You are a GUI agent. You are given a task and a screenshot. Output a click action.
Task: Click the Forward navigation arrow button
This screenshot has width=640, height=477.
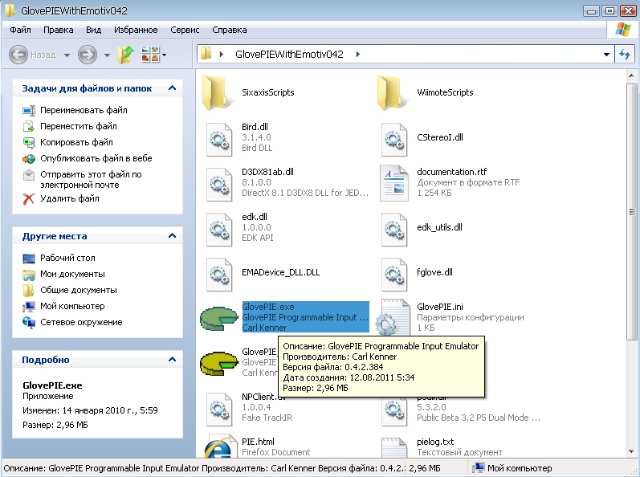point(87,54)
